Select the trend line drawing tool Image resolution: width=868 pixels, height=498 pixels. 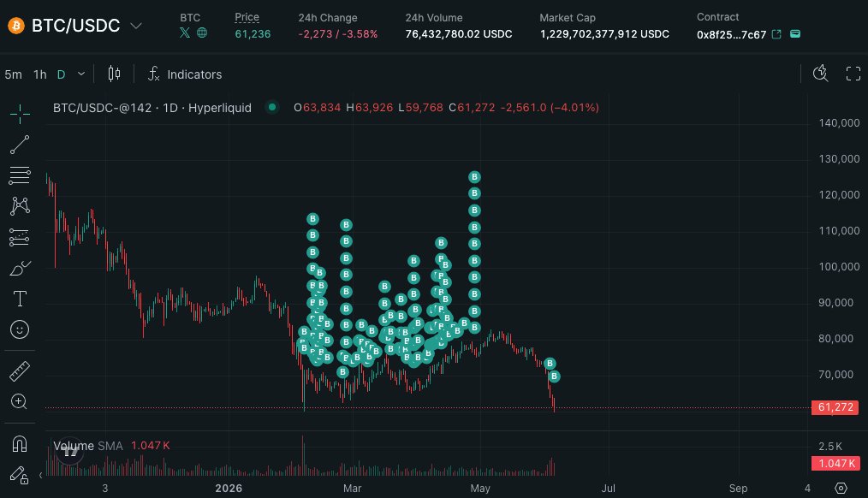pyautogui.click(x=20, y=145)
